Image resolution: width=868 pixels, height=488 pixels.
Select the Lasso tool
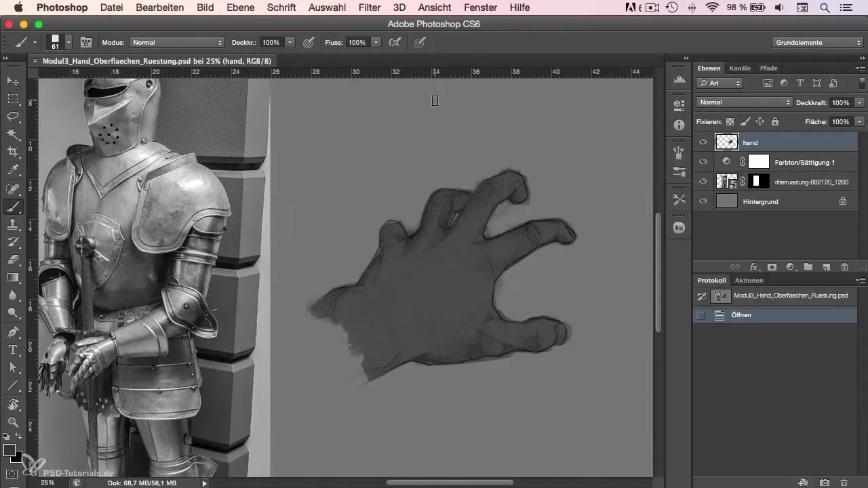coord(12,117)
